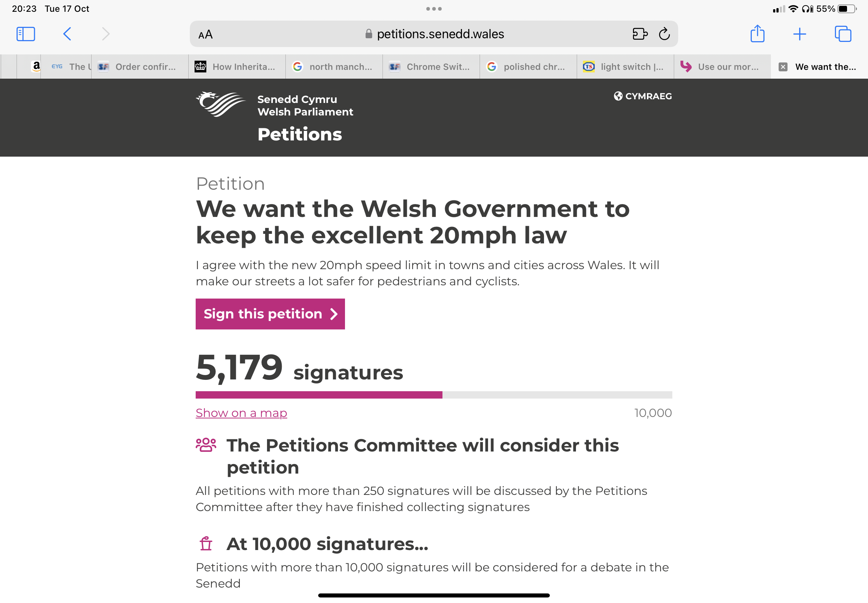The image size is (868, 603).
Task: Reload the petitions page
Action: (664, 34)
